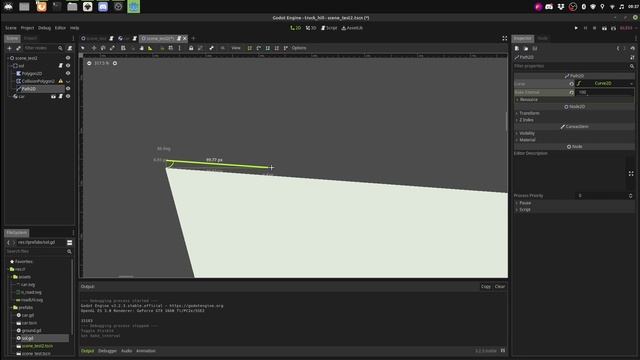Screen dimensions: 640x360
Task: Open script attached to sol node
Action: pyautogui.click(x=60, y=66)
